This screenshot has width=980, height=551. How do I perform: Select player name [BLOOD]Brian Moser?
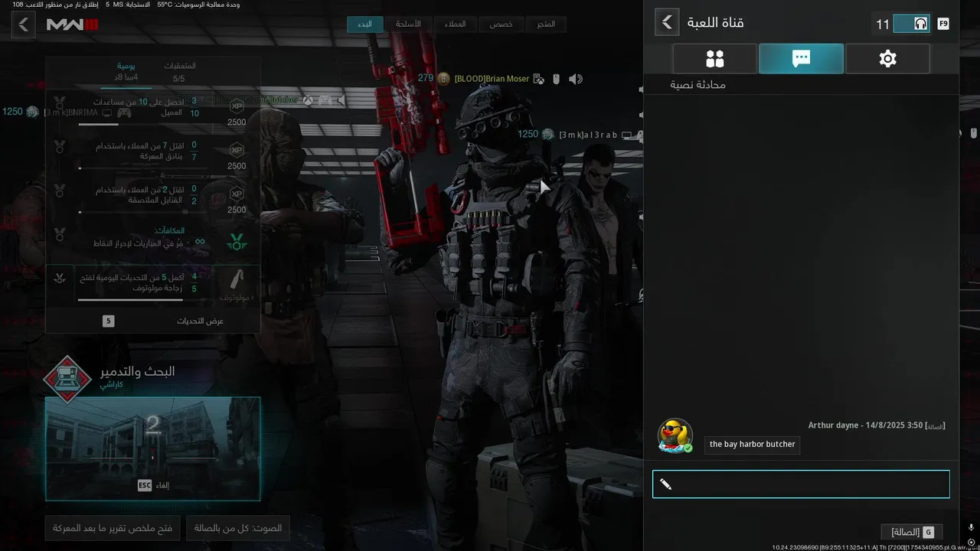(492, 79)
